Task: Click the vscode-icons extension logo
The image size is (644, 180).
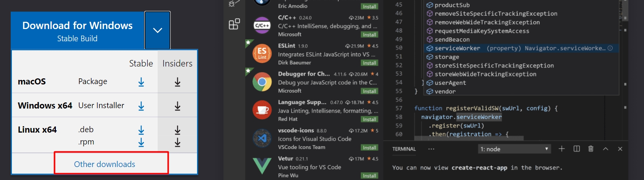Action: tap(262, 138)
